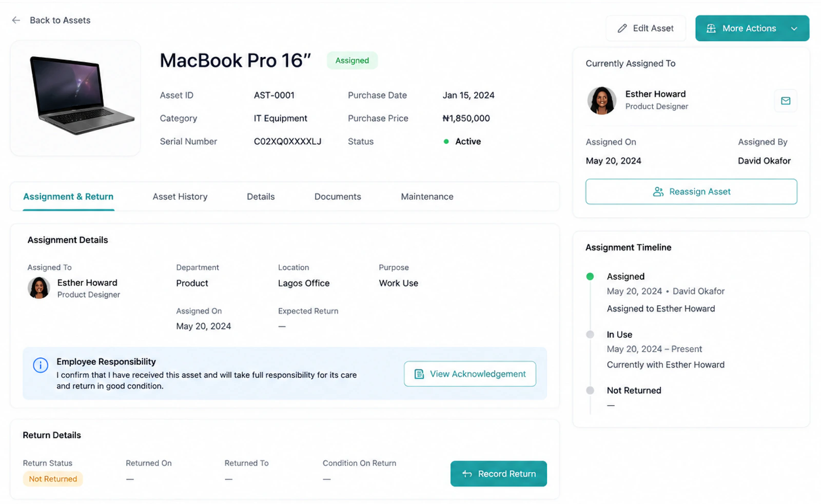The width and height of the screenshot is (821, 504).
Task: Expand the More Actions chevron dropdown
Action: (x=794, y=29)
